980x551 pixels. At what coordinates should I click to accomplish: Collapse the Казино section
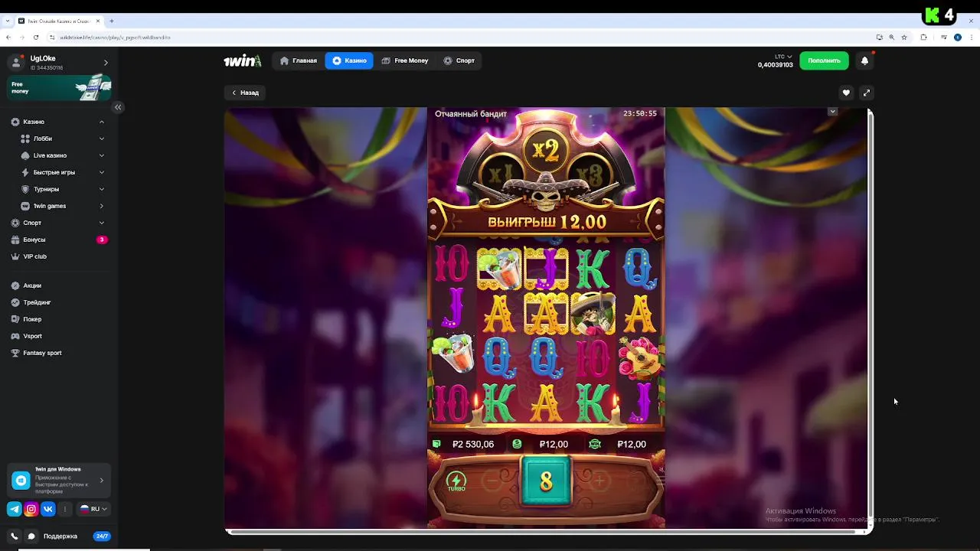pyautogui.click(x=102, y=122)
